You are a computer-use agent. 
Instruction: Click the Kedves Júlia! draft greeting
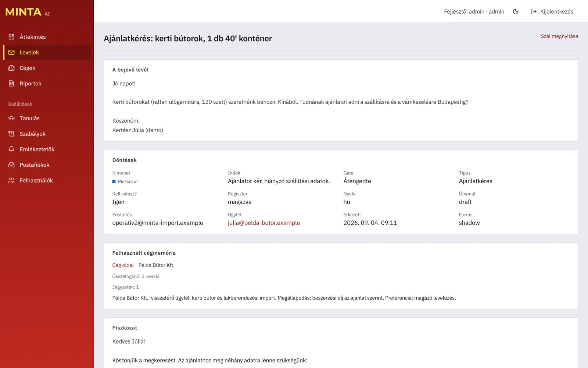click(129, 342)
